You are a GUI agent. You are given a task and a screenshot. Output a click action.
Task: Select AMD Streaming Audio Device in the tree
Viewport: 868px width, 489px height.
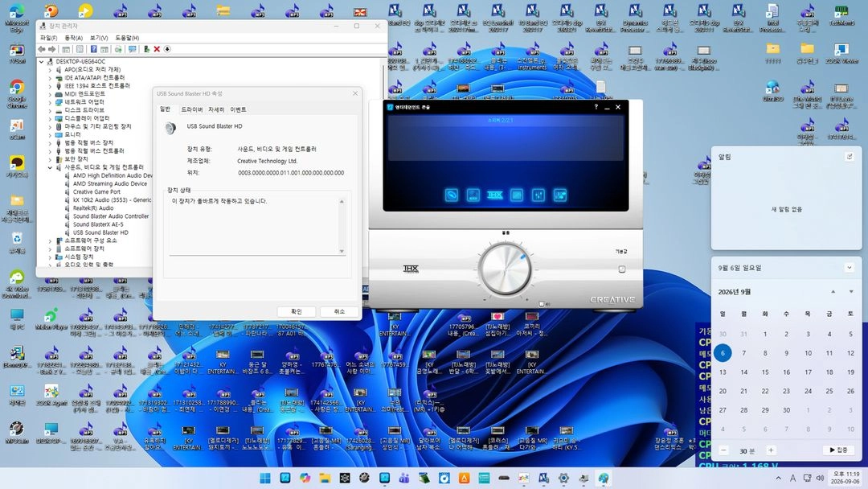109,184
